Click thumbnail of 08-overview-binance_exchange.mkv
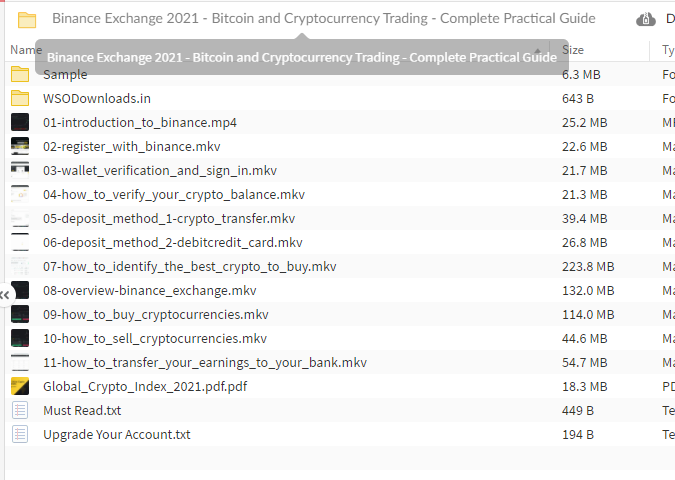Image resolution: width=675 pixels, height=480 pixels. pos(20,290)
